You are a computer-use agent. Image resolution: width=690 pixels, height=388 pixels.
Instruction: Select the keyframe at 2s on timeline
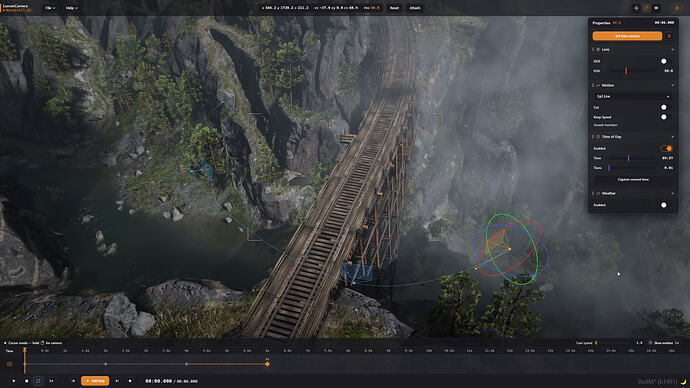click(106, 364)
